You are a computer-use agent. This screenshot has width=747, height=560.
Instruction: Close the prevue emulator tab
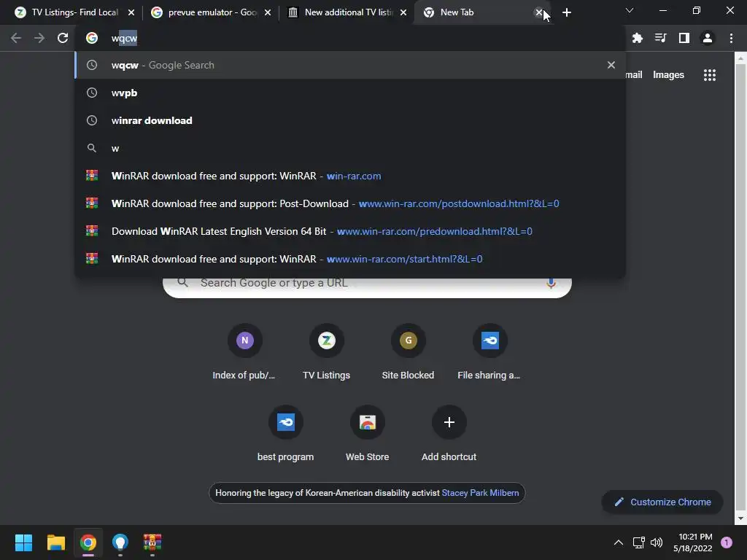coord(268,12)
